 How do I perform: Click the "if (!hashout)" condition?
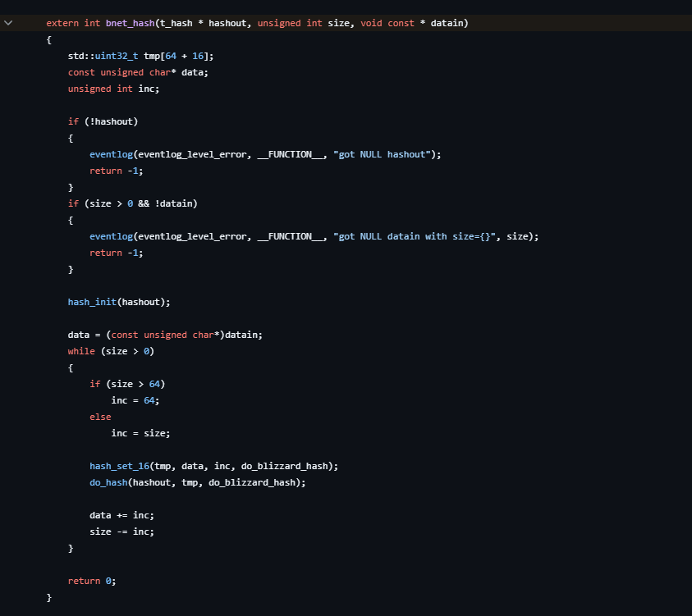(103, 121)
